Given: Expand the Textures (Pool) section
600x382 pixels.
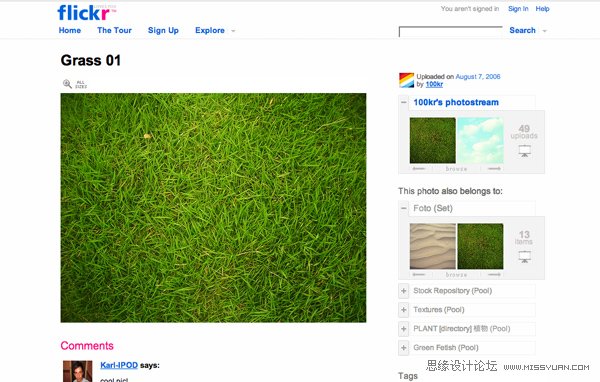Looking at the screenshot, I should (x=404, y=310).
